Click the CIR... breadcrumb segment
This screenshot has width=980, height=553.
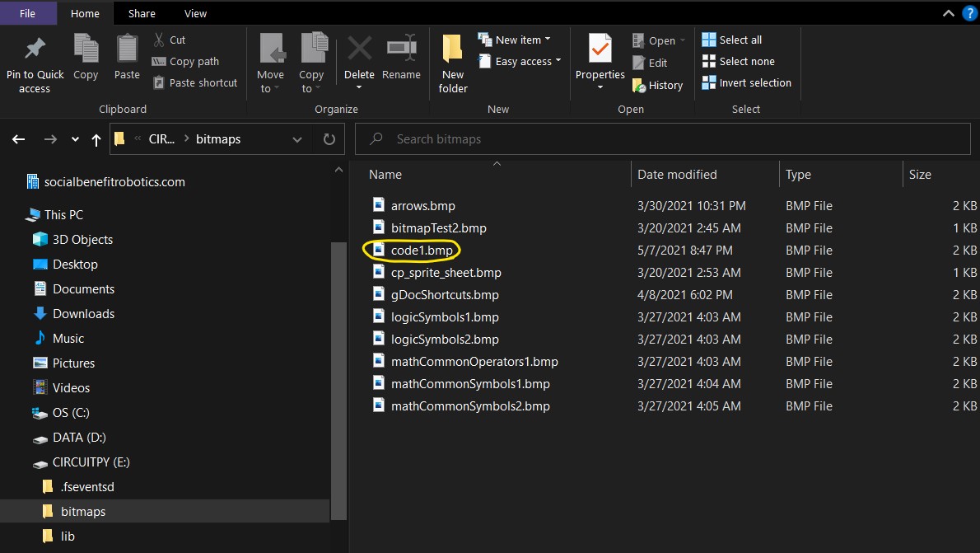click(x=161, y=139)
